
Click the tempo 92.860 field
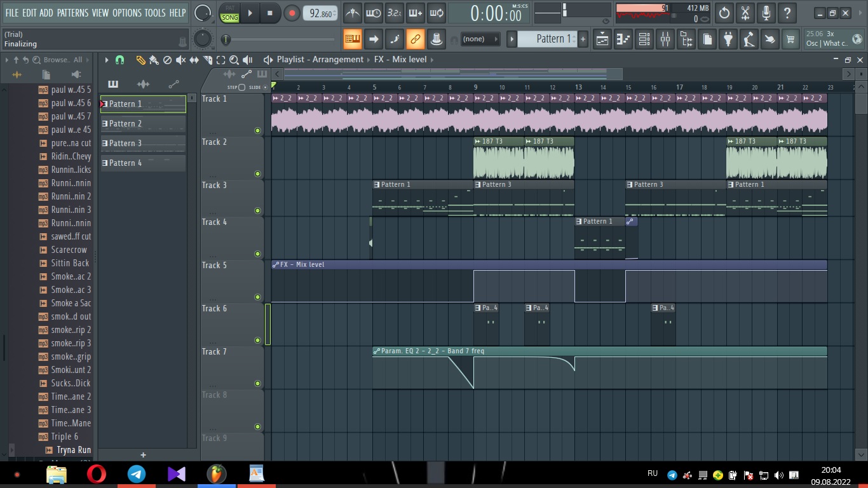coord(320,13)
